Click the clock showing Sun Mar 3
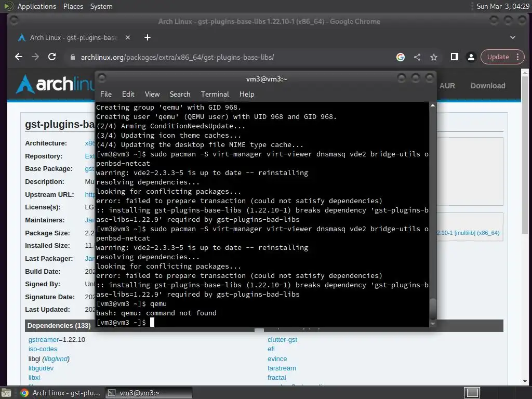The height and width of the screenshot is (399, 532). pyautogui.click(x=503, y=6)
